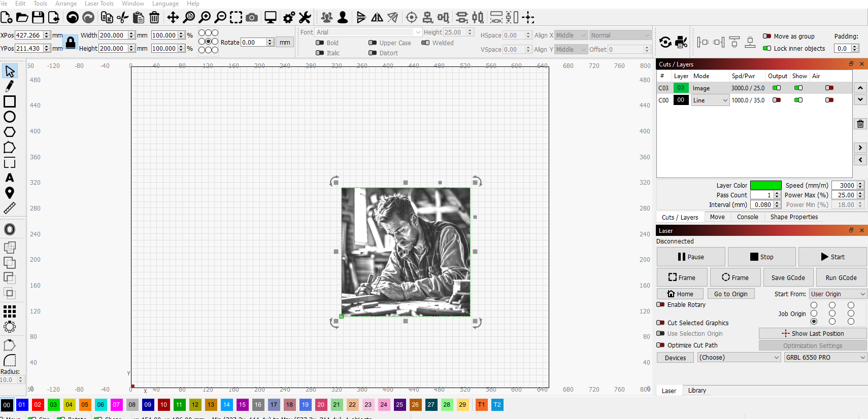Save the project with the floppy icon
This screenshot has height=419, width=868.
tap(38, 18)
